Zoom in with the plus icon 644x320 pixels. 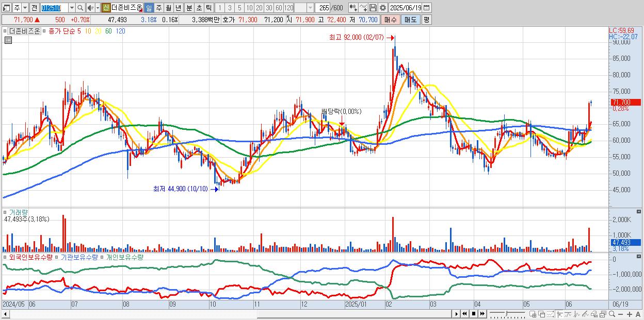629,314
